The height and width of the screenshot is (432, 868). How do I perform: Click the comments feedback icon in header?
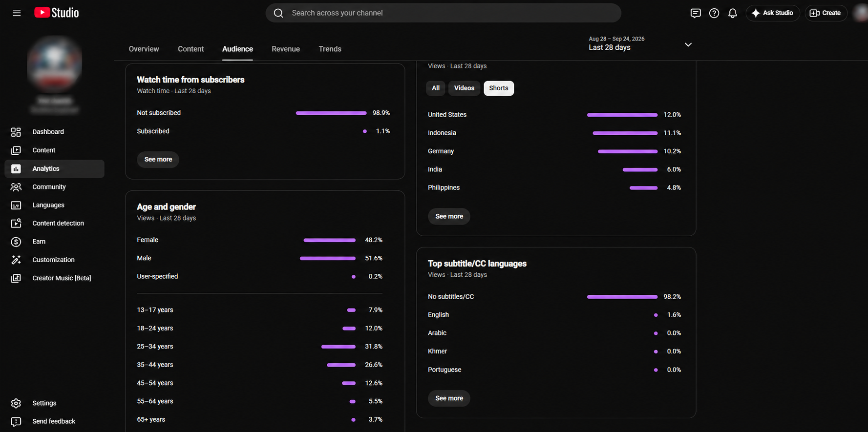pos(696,13)
